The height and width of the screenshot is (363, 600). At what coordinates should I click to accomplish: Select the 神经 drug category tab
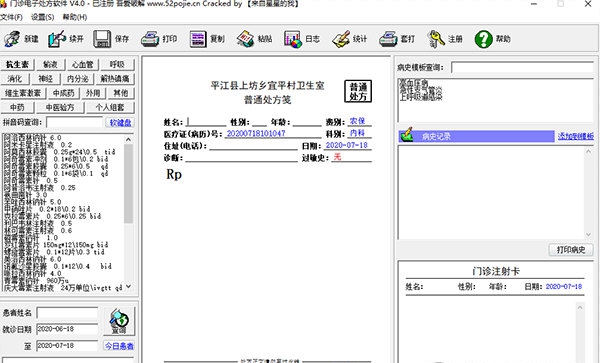pyautogui.click(x=46, y=79)
